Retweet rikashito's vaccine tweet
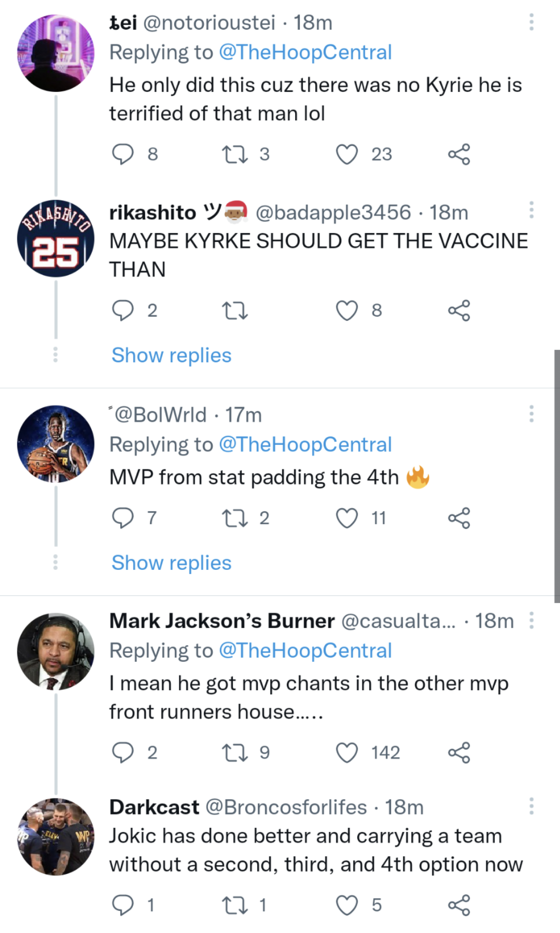 pos(234,311)
